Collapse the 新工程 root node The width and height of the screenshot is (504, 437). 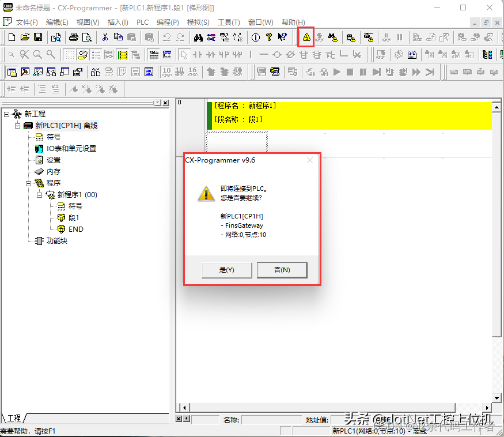pyautogui.click(x=6, y=114)
